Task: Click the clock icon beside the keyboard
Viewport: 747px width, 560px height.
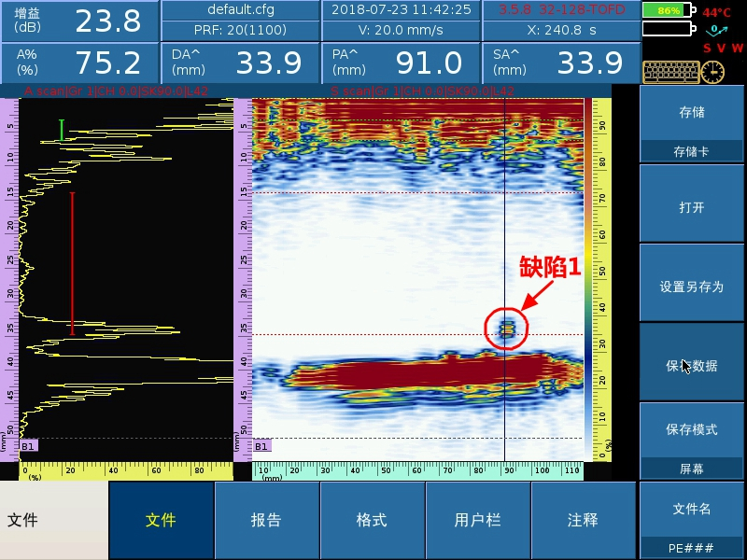Action: [x=713, y=71]
